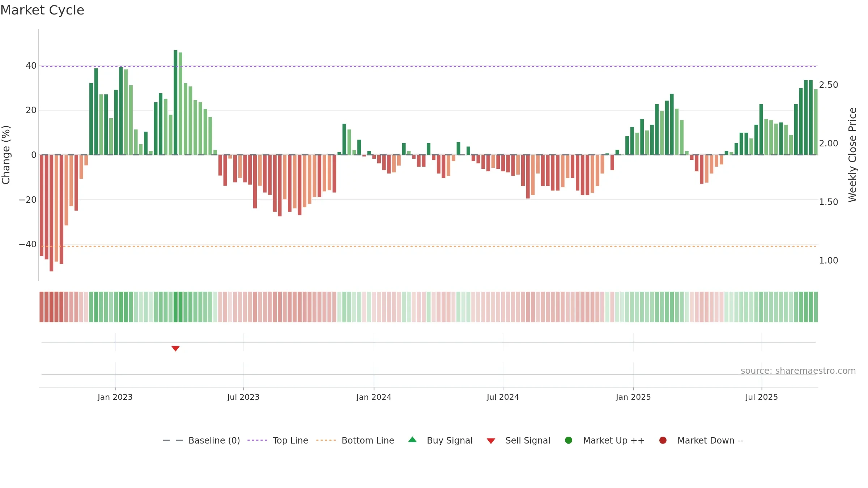Click the lowest red bar below the bottom line
The image size is (868, 488).
tap(51, 213)
